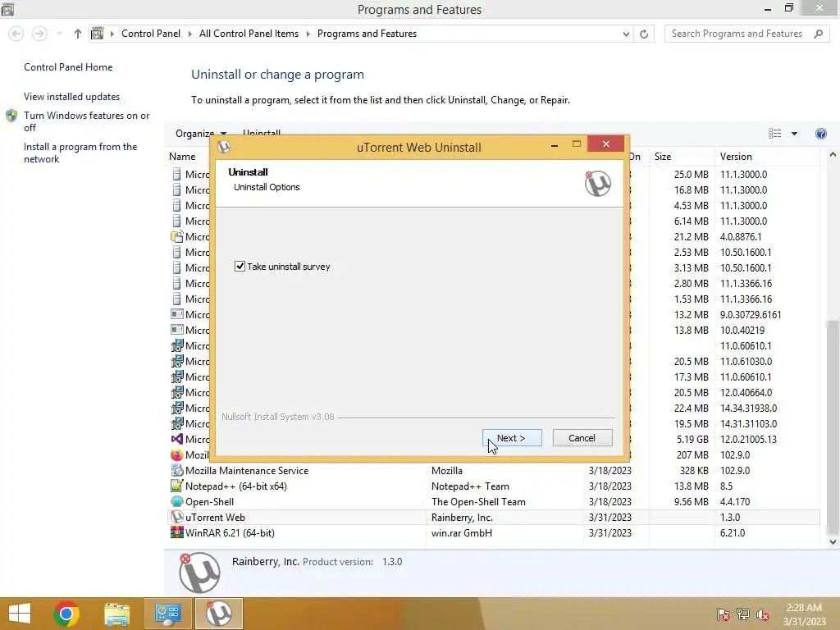
Task: Open File Explorer from the taskbar
Action: point(116,614)
